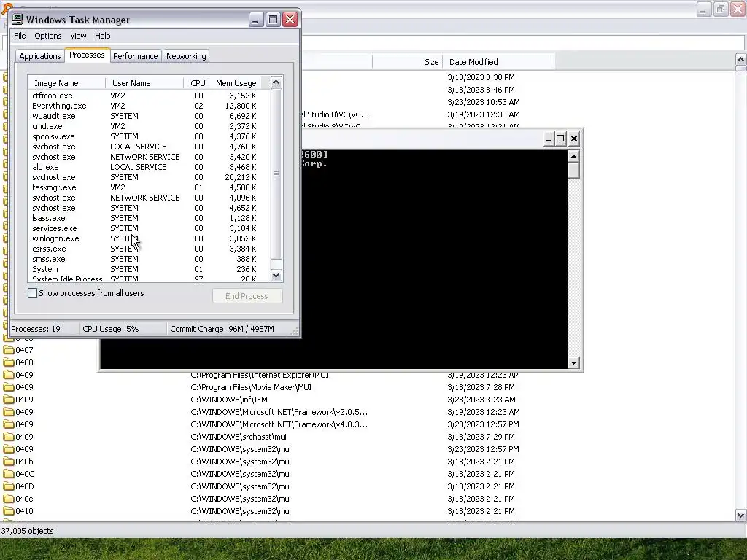Click Task Manager process list scroll up arrow
Screen dimensions: 747x560
[276, 82]
